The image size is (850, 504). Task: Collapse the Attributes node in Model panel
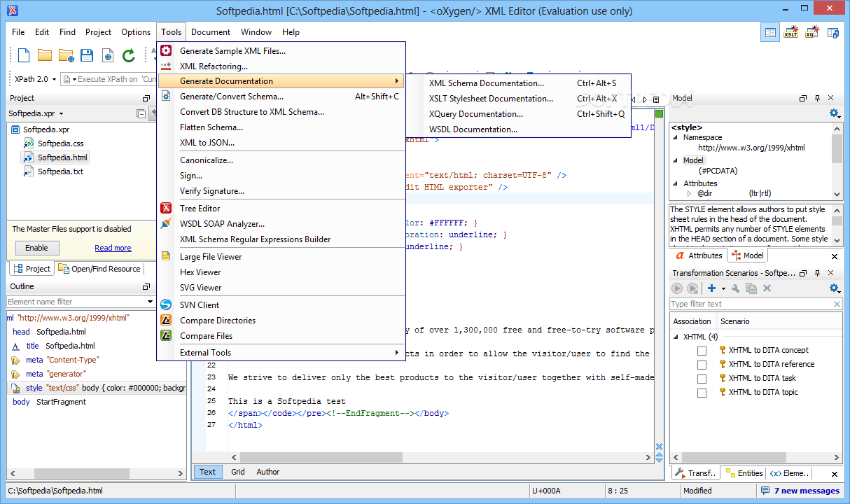(x=676, y=183)
